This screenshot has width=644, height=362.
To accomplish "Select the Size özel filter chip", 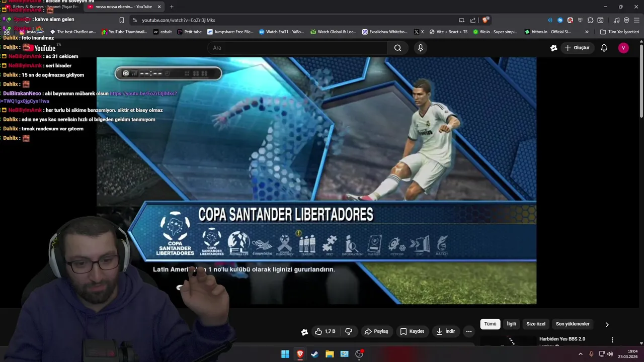I will pos(536,324).
